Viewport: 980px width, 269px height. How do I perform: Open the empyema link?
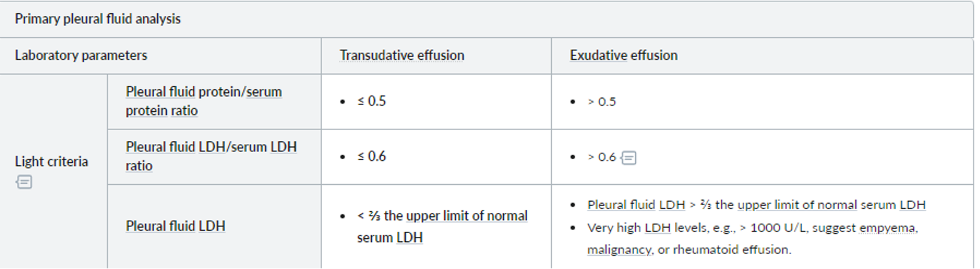click(886, 228)
